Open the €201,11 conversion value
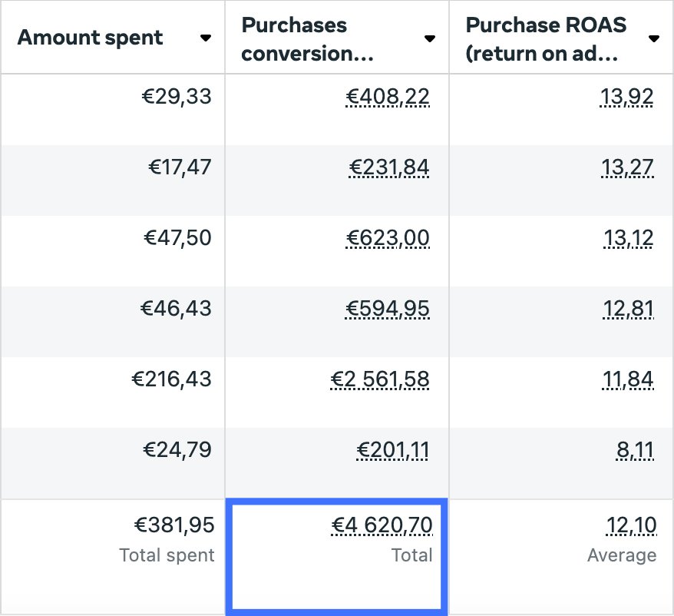The width and height of the screenshot is (674, 616). pyautogui.click(x=393, y=450)
